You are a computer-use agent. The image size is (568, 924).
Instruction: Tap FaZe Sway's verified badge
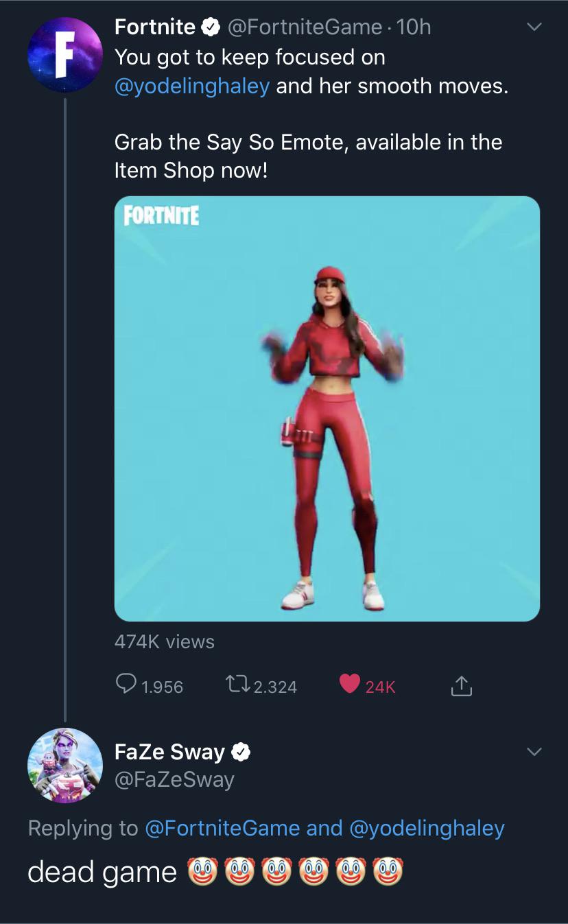(240, 753)
